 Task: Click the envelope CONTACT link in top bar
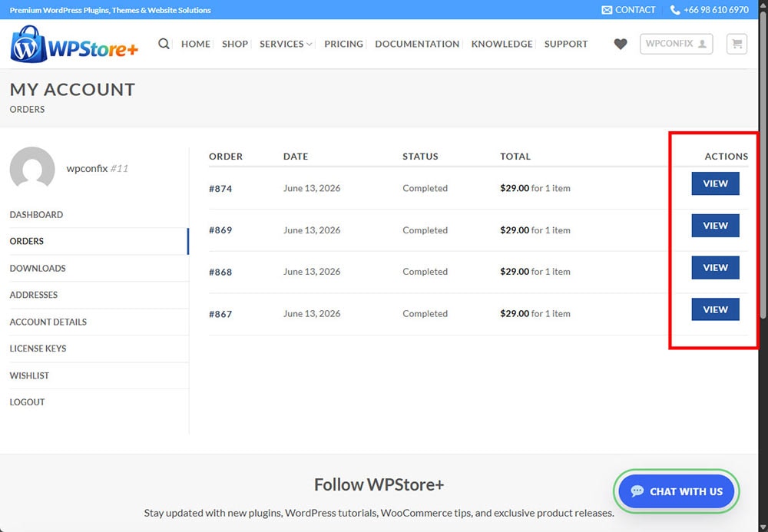click(x=628, y=10)
